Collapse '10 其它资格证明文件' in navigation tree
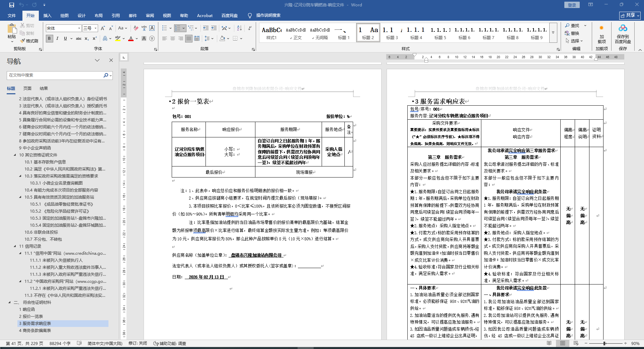The height and width of the screenshot is (349, 644). coord(15,155)
